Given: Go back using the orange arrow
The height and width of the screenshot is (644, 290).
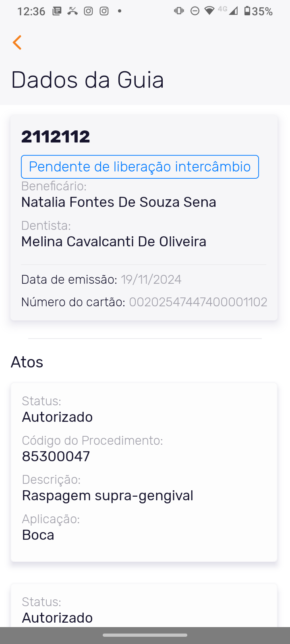Looking at the screenshot, I should click(17, 42).
